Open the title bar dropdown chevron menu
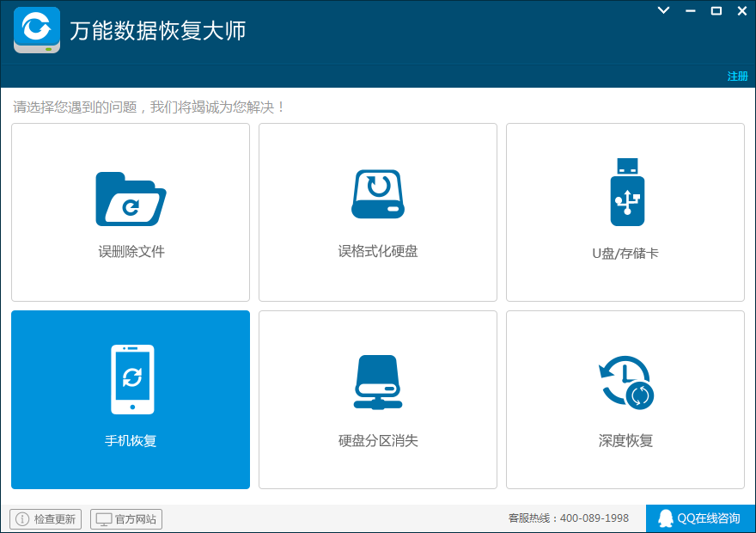Viewport: 756px width, 533px height. 663,10
